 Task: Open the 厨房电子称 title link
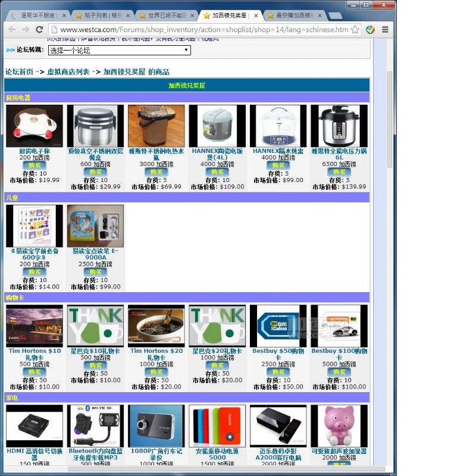(35, 151)
